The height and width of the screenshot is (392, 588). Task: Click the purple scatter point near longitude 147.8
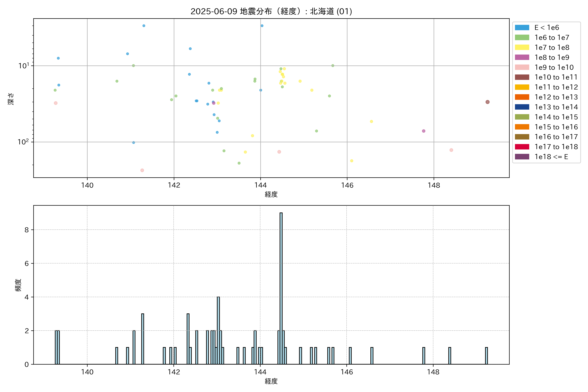click(424, 131)
